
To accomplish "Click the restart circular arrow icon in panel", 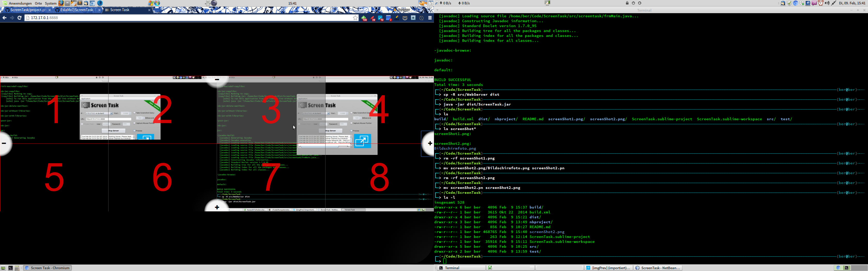I will 640,3.
